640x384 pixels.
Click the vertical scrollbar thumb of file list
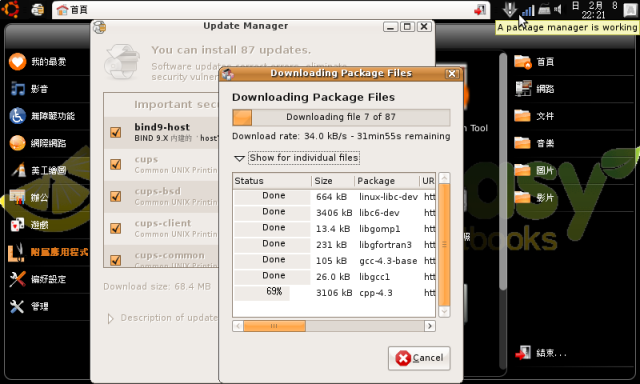pos(444,245)
